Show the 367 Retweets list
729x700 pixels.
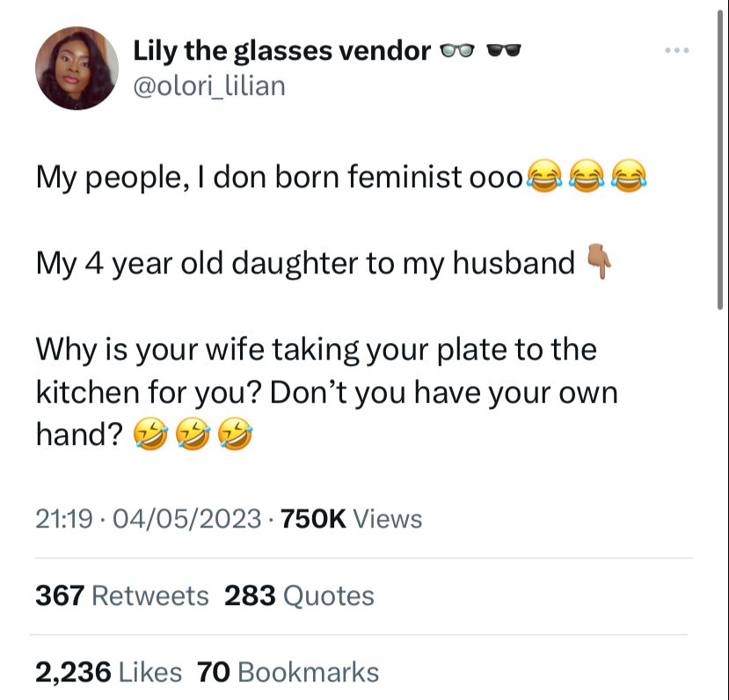pos(122,596)
